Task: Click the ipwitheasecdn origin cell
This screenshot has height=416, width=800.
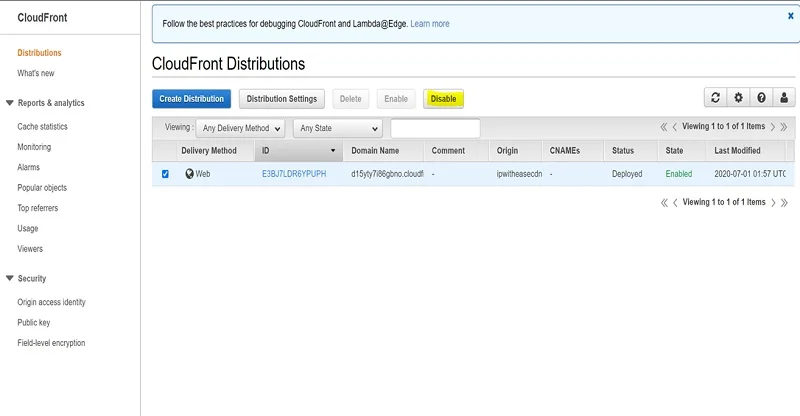Action: pos(519,174)
